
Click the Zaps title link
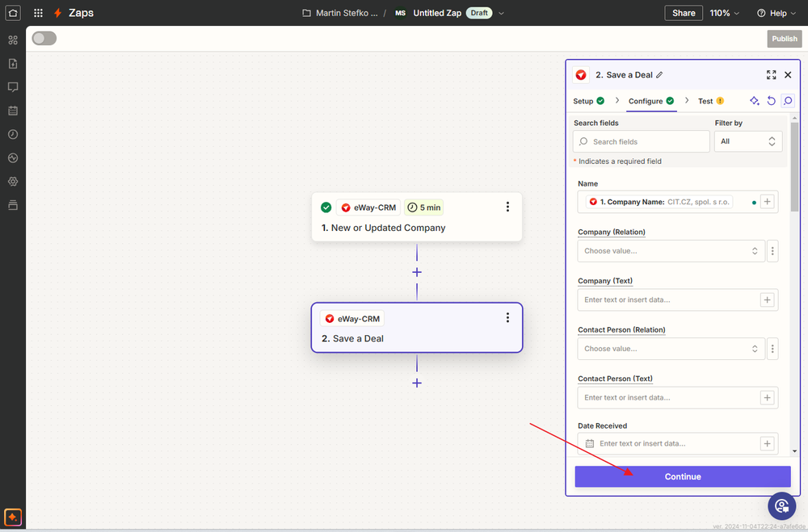(x=81, y=13)
